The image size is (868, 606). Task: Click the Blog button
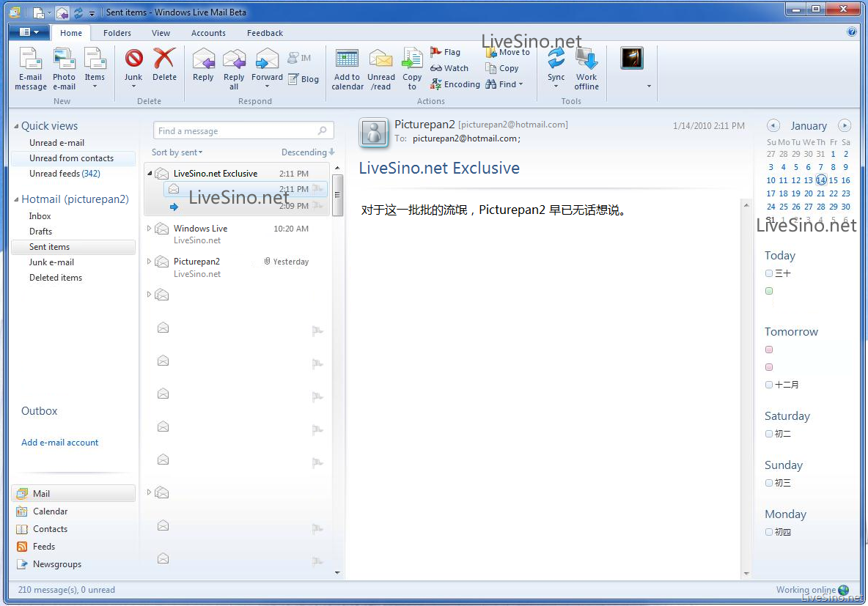click(x=304, y=79)
